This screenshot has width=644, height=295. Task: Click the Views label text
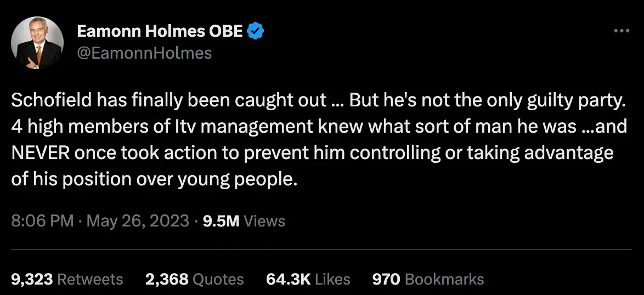(264, 221)
